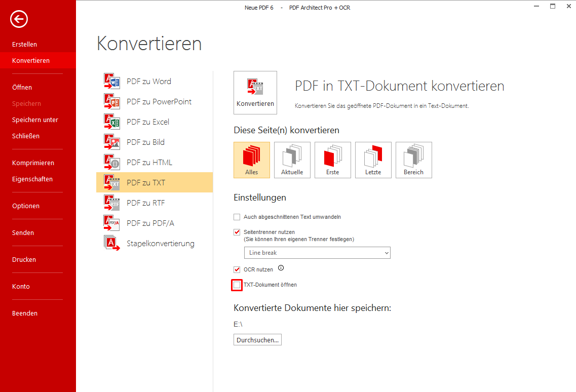
Task: Start conversion with the large Konvertieren button
Action: 255,93
